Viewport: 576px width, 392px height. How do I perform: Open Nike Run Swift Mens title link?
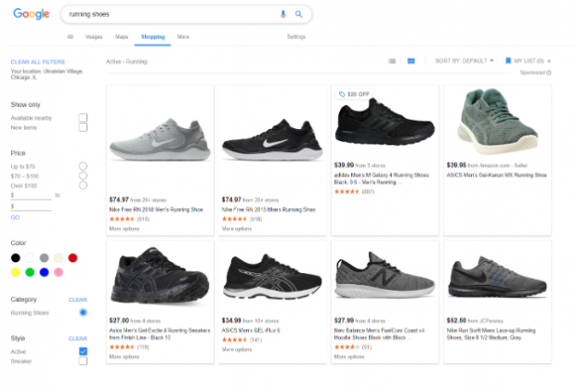(491, 334)
